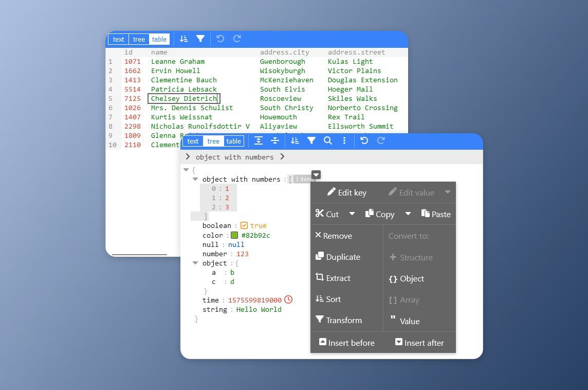Select tree mode in front window
Viewport: 588px width, 390px height.
coord(213,141)
